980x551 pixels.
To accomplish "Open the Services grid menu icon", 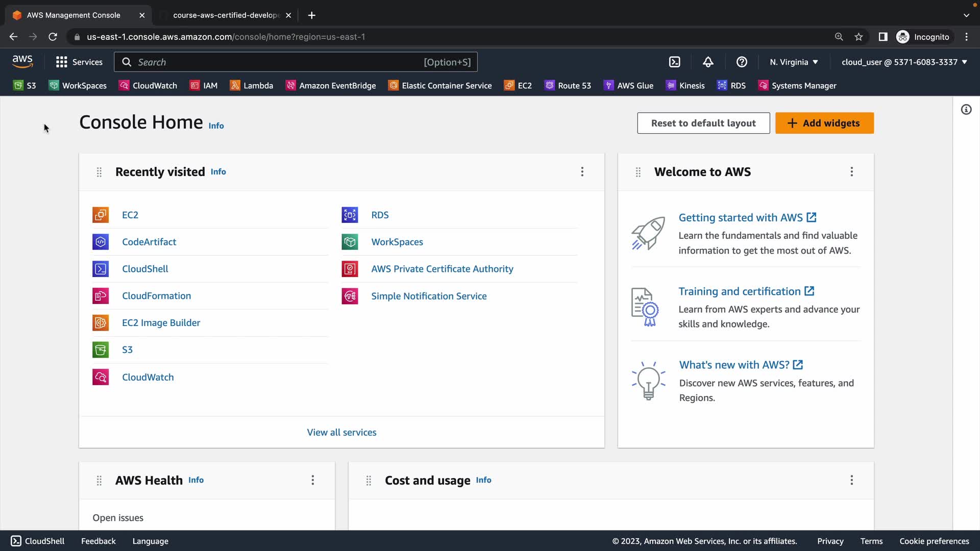I will (62, 62).
